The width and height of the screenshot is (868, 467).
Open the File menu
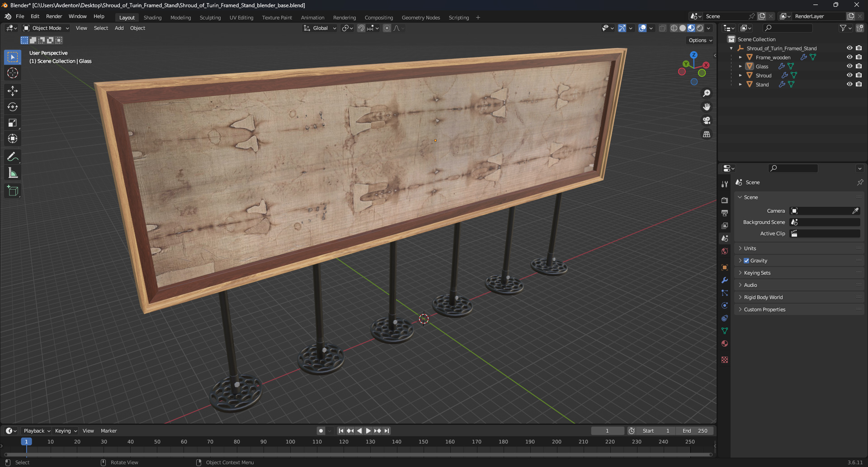(20, 16)
